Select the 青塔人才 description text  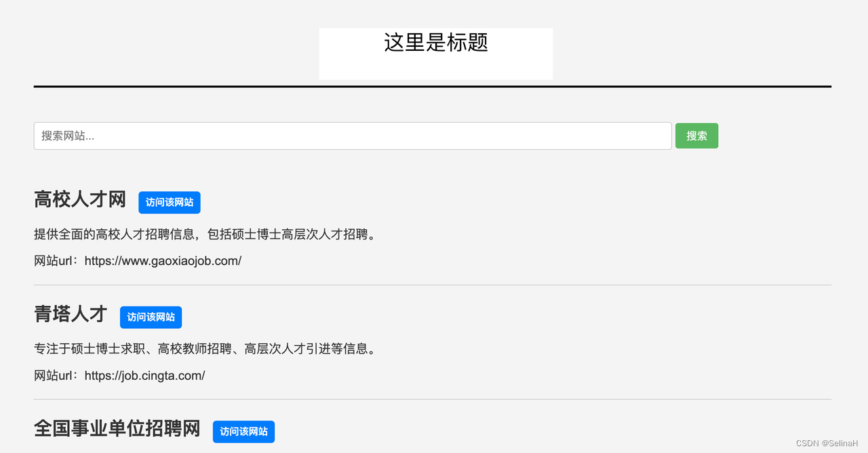click(x=203, y=349)
